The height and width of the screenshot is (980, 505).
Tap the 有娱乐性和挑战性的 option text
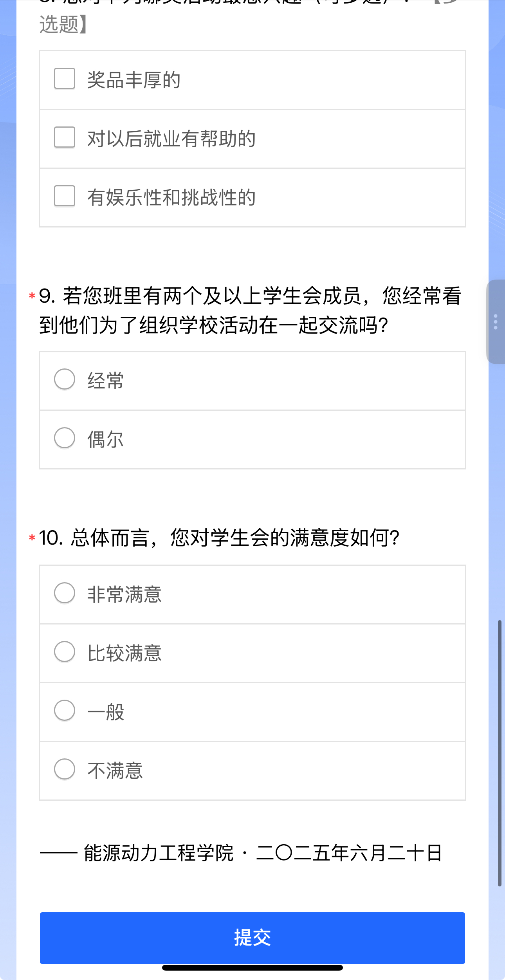click(x=171, y=198)
